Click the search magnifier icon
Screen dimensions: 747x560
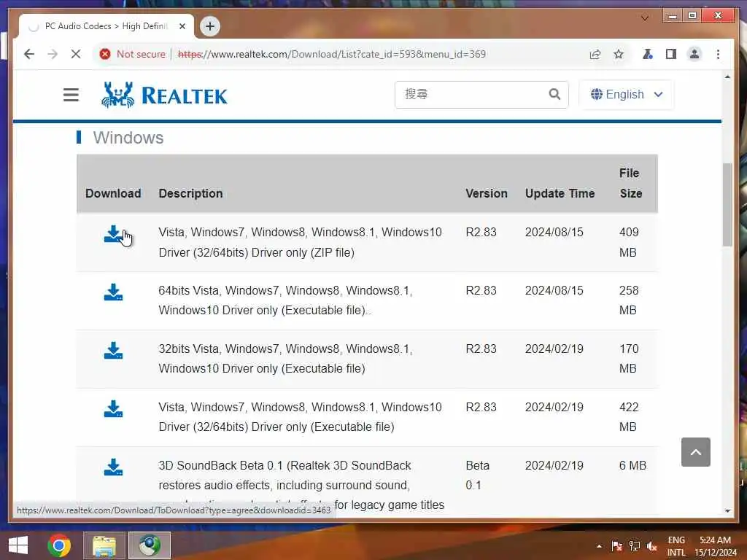pos(554,94)
